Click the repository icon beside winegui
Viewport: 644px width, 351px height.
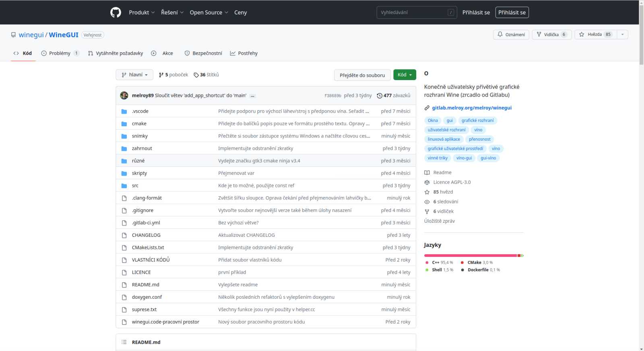point(13,35)
